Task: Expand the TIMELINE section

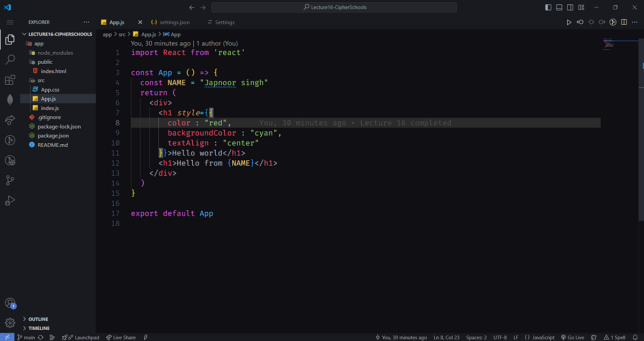Action: 58,328
